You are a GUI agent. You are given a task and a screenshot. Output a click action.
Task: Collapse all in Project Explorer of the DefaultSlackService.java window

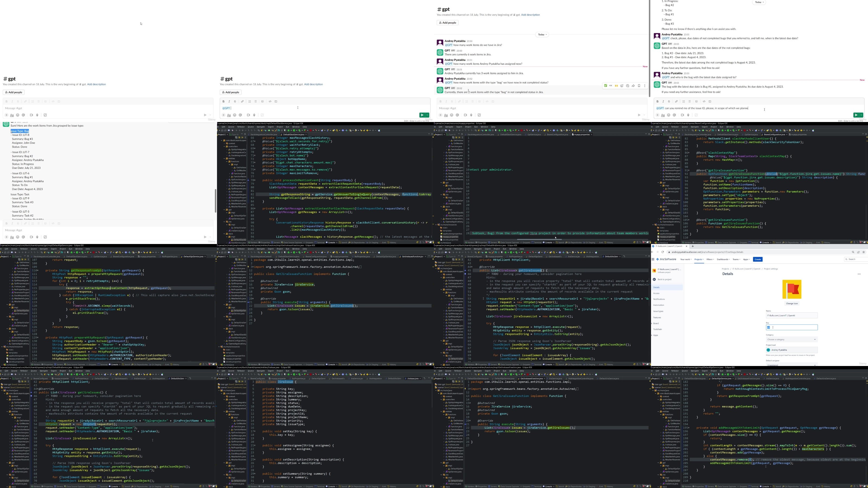click(237, 137)
